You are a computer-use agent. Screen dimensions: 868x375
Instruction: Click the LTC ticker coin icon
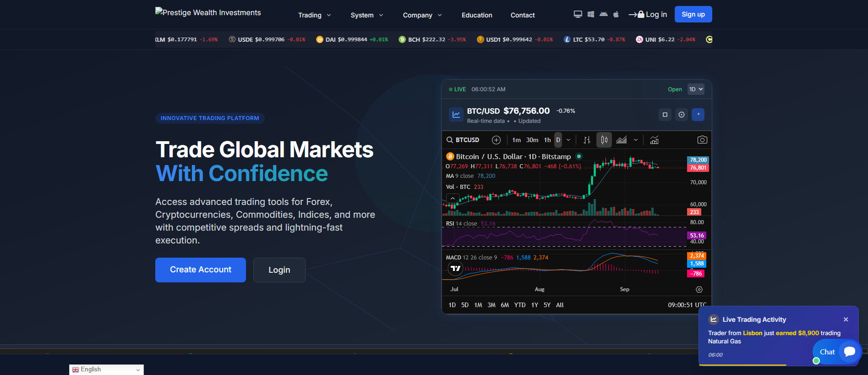[567, 39]
